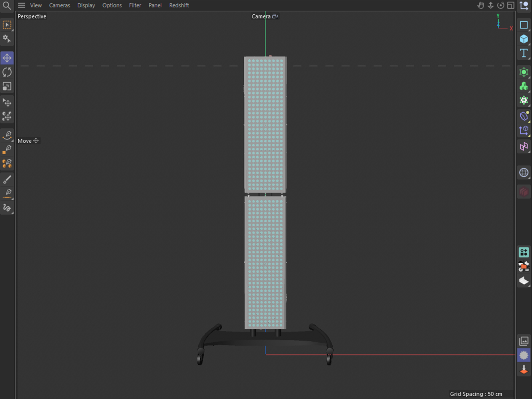
Task: Add a Null object square icon
Action: (x=524, y=25)
